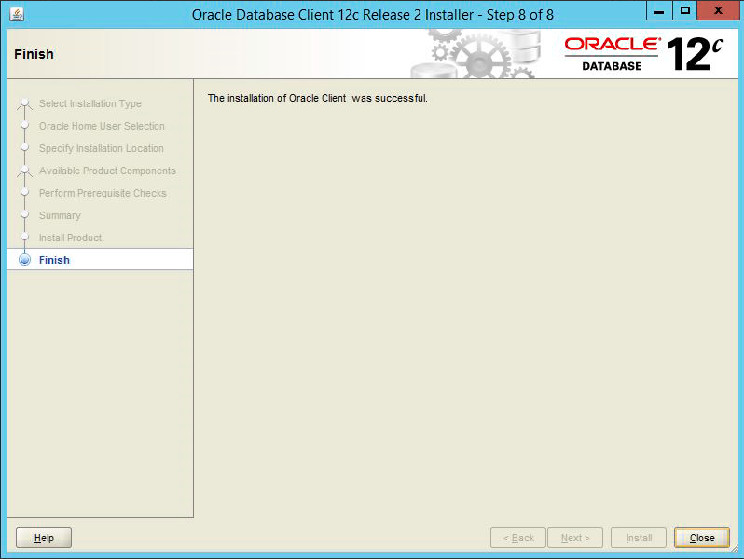Image resolution: width=744 pixels, height=560 pixels.
Task: Click the Oracle Database 12c logo
Action: click(644, 54)
